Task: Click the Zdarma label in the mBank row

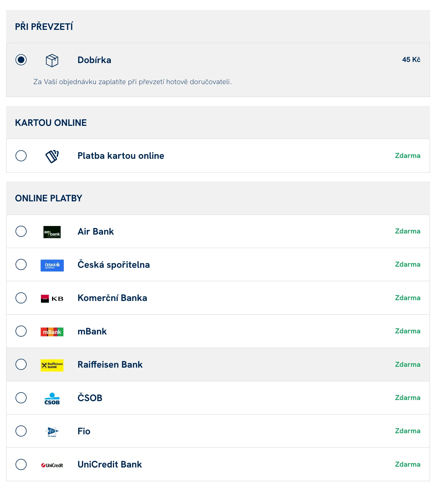Action: pyautogui.click(x=407, y=331)
